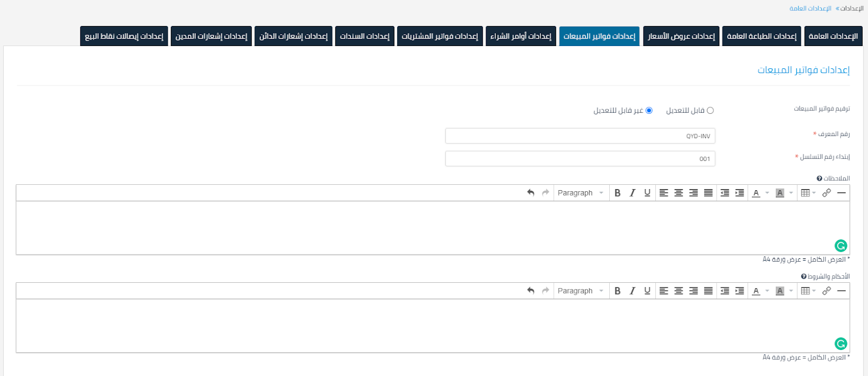868x376 pixels.
Task: Open the Paragraph dropdown in the notes editor
Action: [580, 193]
